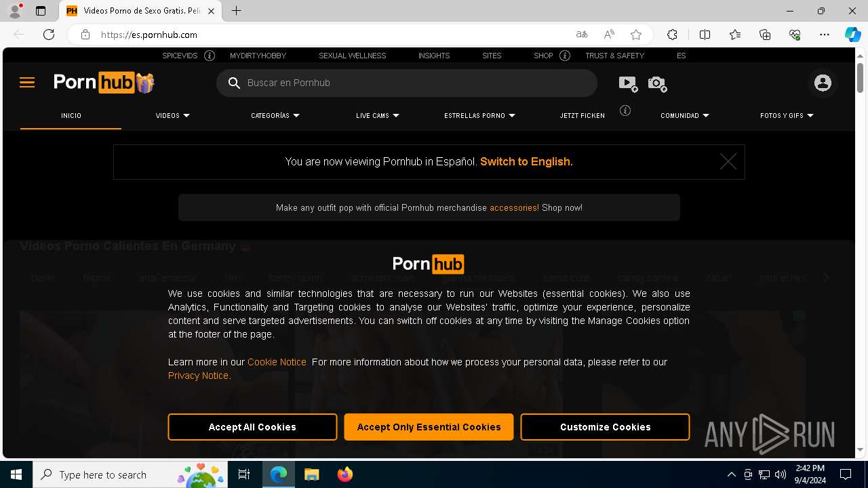Image resolution: width=868 pixels, height=488 pixels.
Task: Click Switch to English link
Action: (x=526, y=161)
